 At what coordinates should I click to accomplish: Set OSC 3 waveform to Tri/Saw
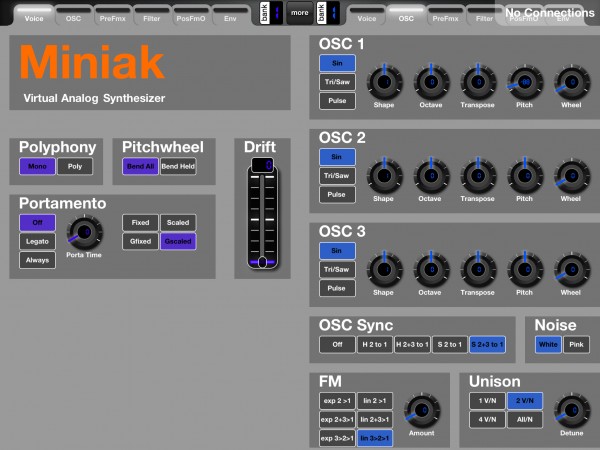pos(337,269)
